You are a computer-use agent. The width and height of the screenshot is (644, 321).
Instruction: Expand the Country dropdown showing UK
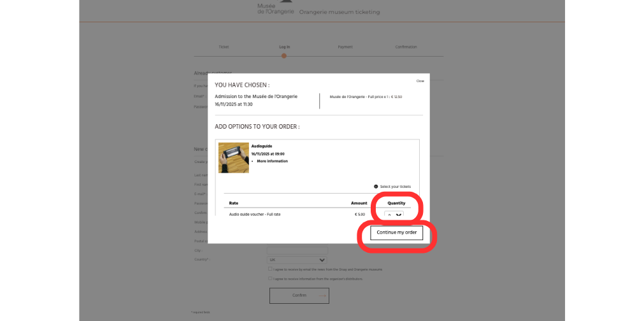click(297, 260)
